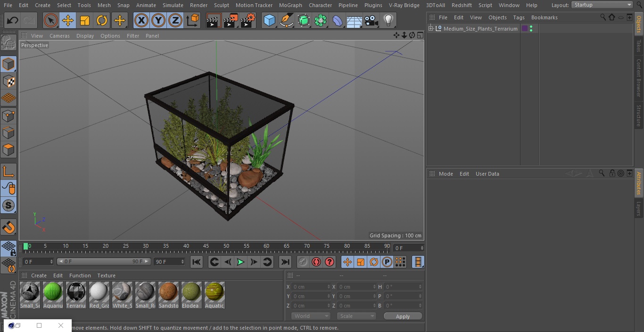
Task: Click Medium_Size_Plants_Terrarium purple layer swatch
Action: click(x=525, y=29)
